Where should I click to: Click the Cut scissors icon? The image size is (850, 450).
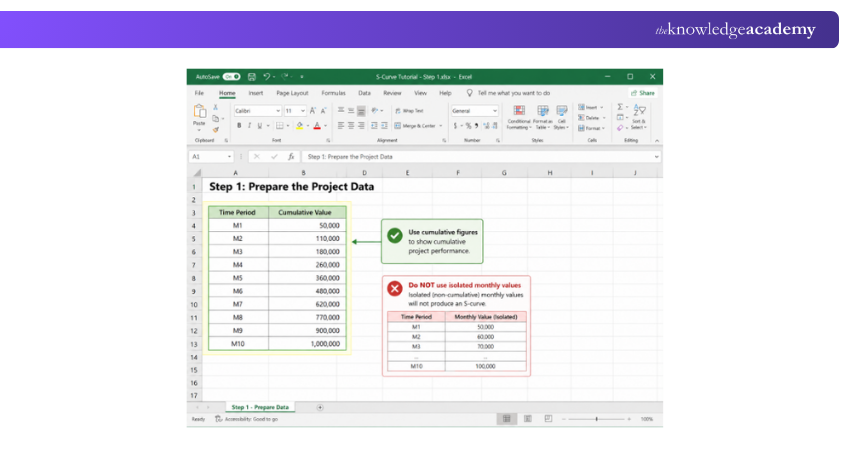point(215,107)
